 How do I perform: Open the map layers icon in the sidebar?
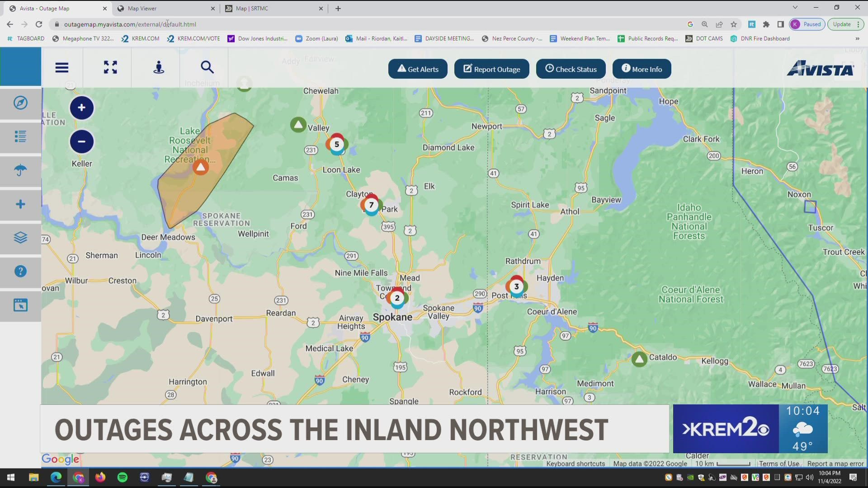coord(20,238)
